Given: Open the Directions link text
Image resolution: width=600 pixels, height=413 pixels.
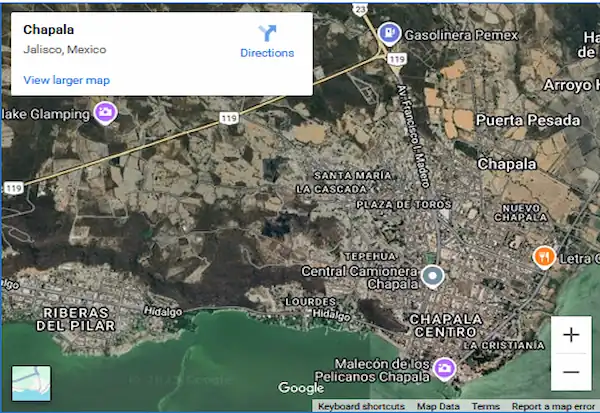Looking at the screenshot, I should 267,53.
